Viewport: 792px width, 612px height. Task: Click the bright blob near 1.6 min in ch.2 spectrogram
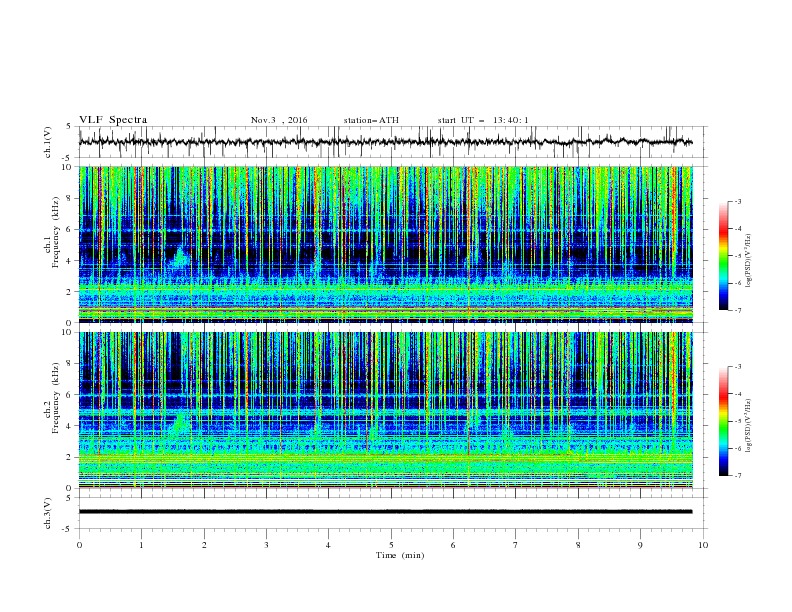179,423
